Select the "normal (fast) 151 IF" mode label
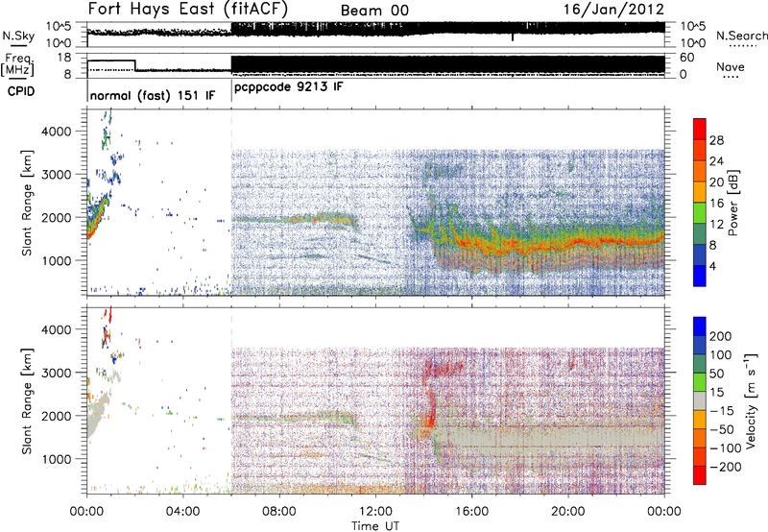768x532 pixels. [x=153, y=95]
